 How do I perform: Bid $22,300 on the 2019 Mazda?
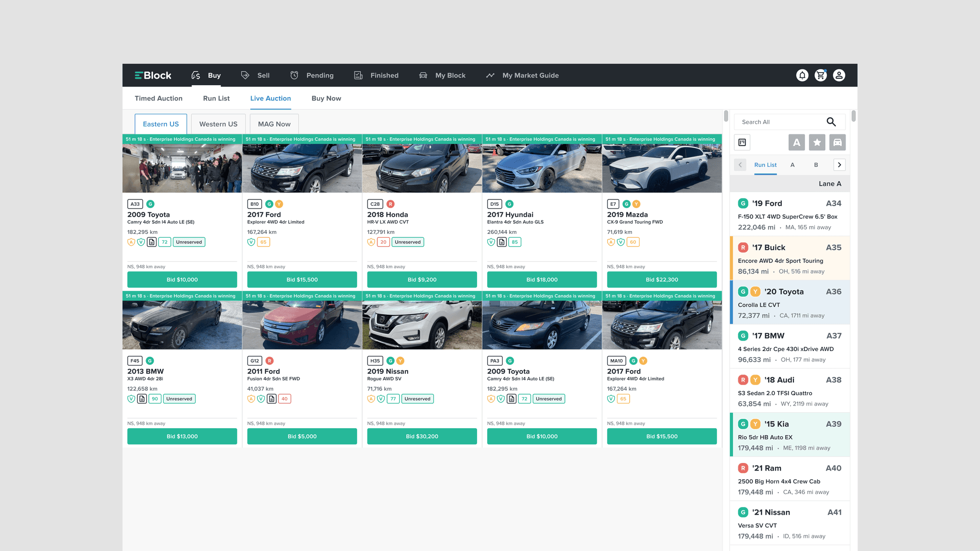(662, 280)
